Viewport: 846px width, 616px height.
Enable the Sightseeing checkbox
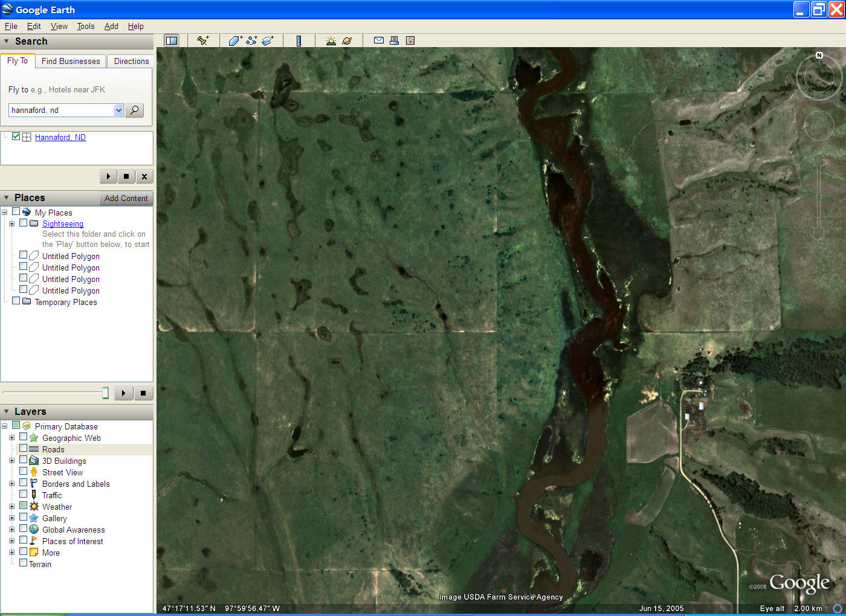pos(23,222)
